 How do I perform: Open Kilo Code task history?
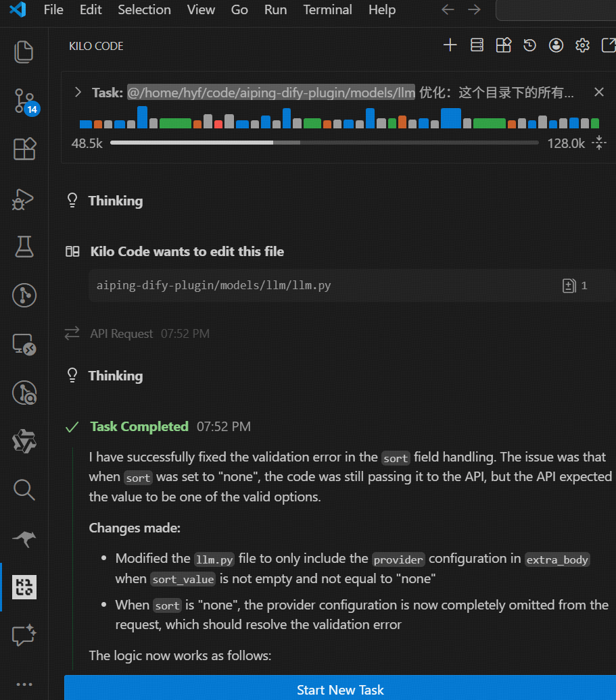[x=529, y=45]
